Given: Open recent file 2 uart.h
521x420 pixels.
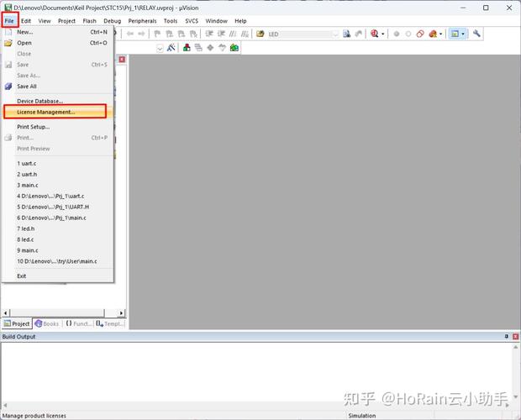Looking at the screenshot, I should coord(58,175).
